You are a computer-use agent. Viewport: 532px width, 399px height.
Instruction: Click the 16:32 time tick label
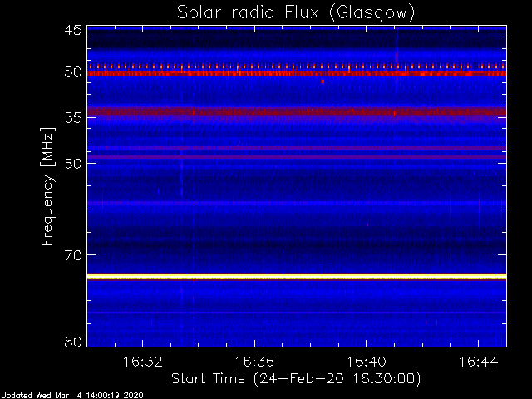coord(142,362)
